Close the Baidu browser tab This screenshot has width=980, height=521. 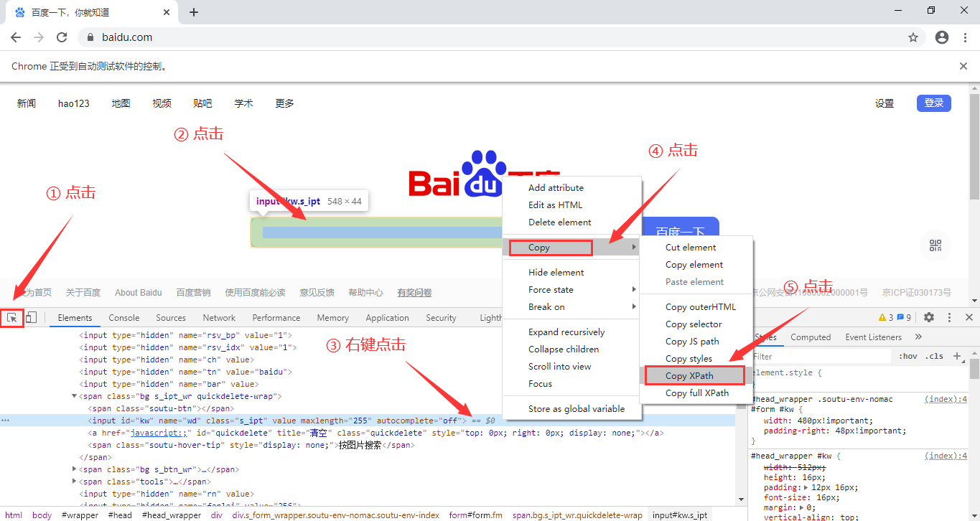click(167, 12)
